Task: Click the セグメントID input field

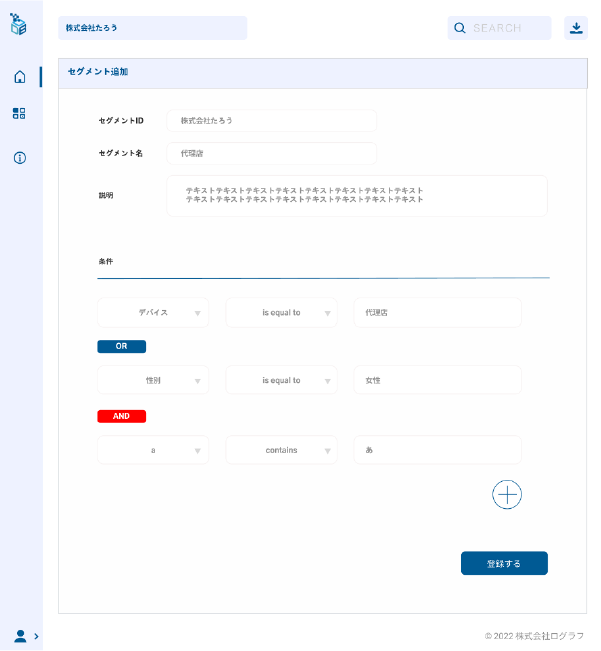Action: pos(271,120)
